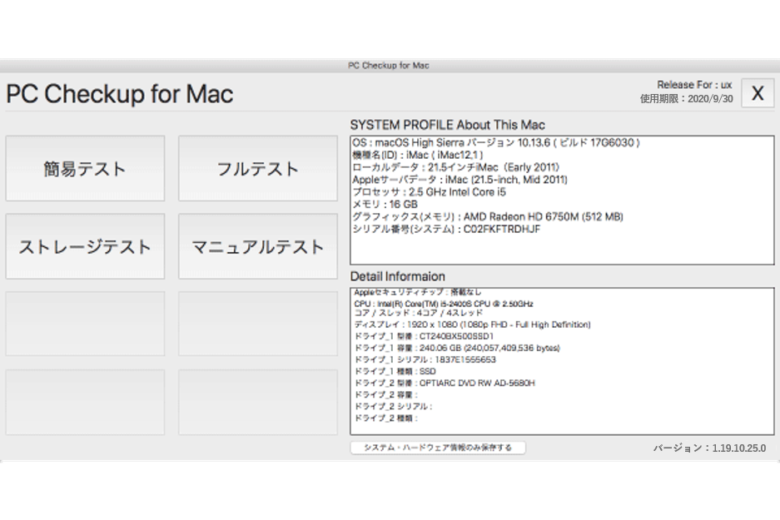Image resolution: width=780 pixels, height=520 pixels.
Task: Close the app with the X button
Action: (758, 93)
